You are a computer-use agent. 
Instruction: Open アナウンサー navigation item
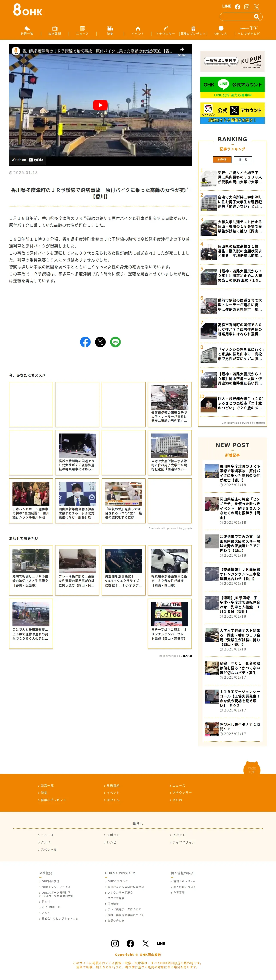point(166,31)
